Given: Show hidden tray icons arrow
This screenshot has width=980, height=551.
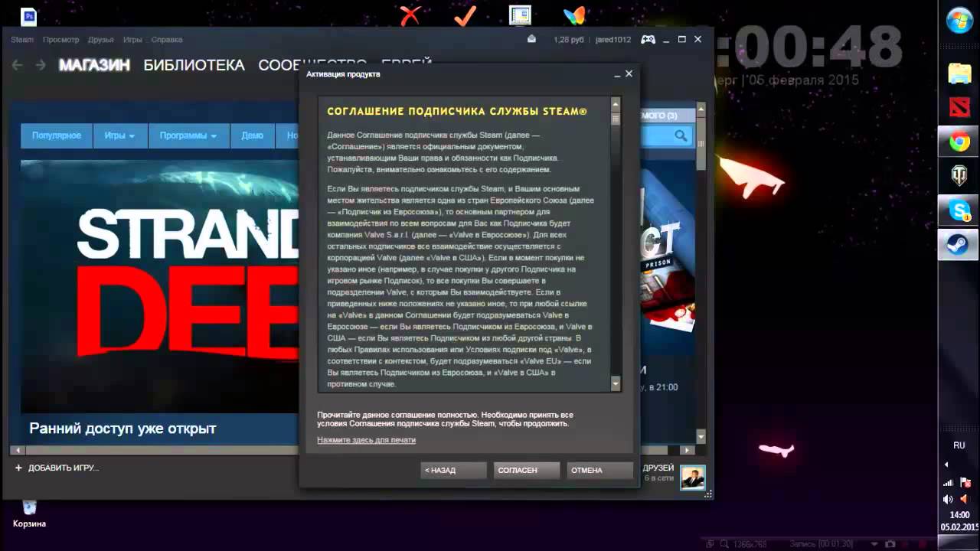Looking at the screenshot, I should [x=946, y=465].
